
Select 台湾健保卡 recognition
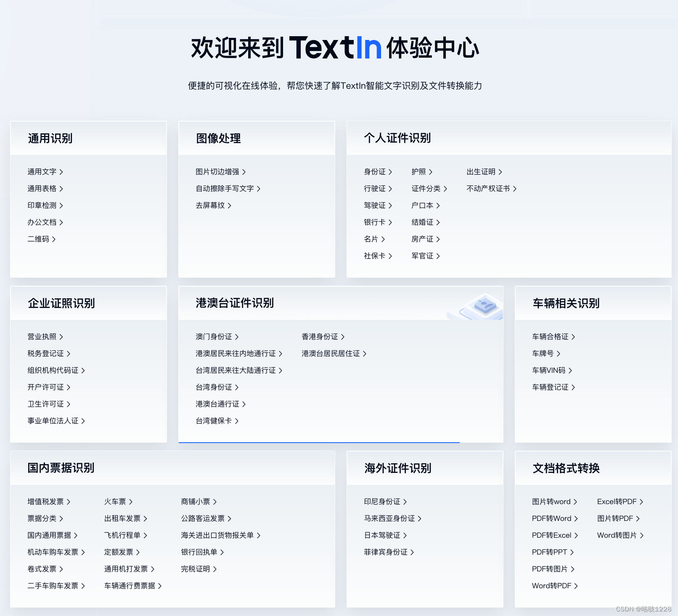click(214, 420)
